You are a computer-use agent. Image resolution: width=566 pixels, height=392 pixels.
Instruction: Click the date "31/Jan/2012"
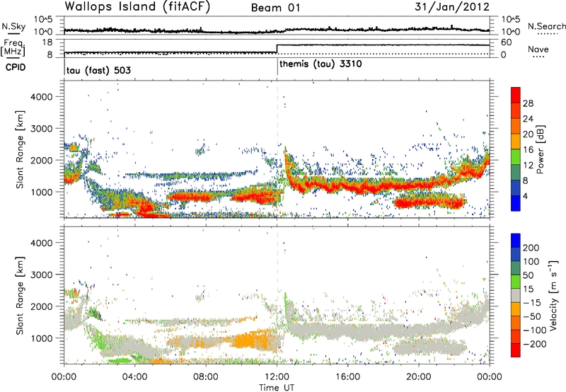pos(452,7)
